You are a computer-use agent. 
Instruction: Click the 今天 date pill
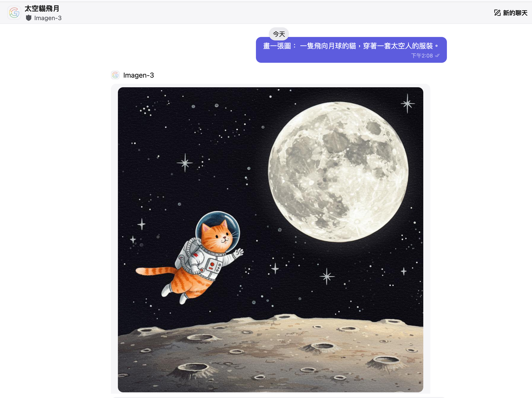[x=279, y=34]
